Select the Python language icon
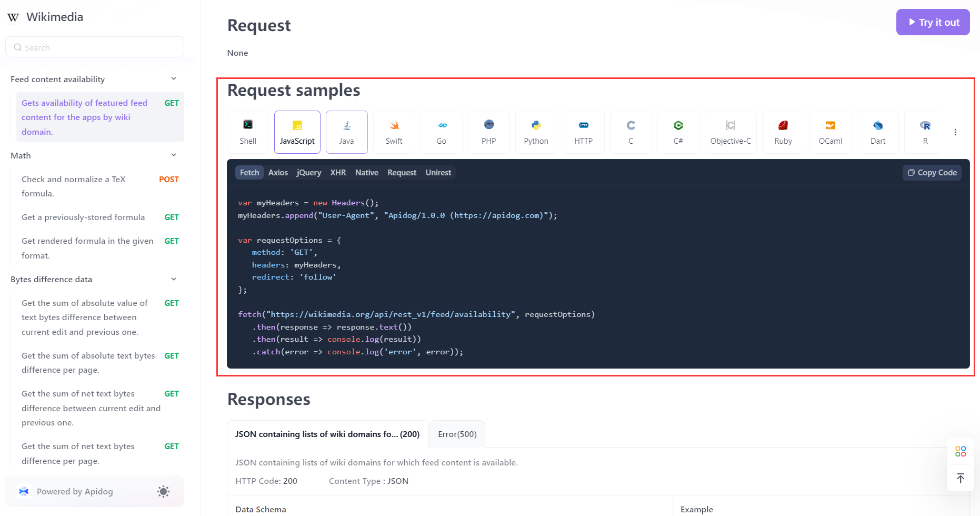 pos(536,132)
